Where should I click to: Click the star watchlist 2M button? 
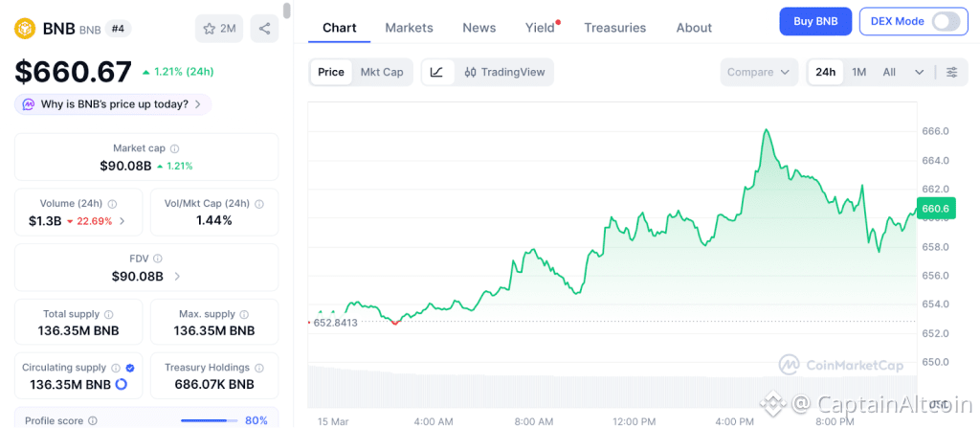219,29
